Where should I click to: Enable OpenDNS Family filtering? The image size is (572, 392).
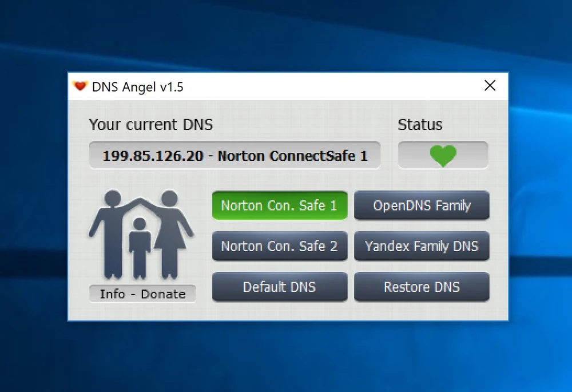pos(422,205)
